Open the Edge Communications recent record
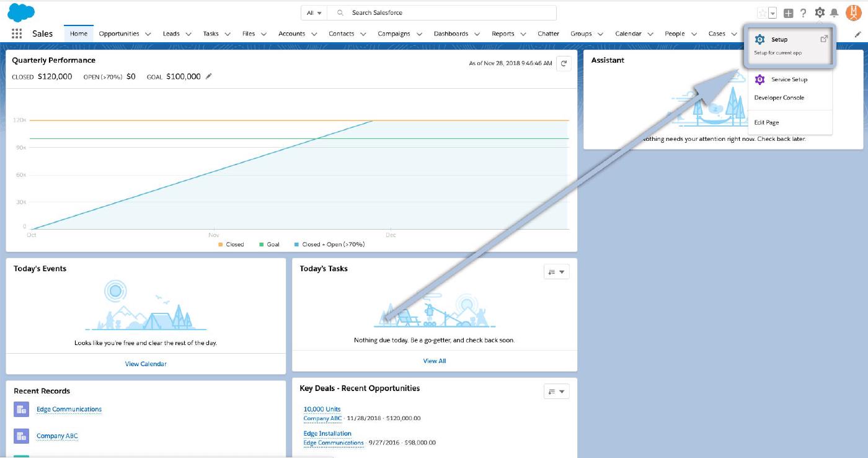This screenshot has width=868, height=458. [x=69, y=409]
